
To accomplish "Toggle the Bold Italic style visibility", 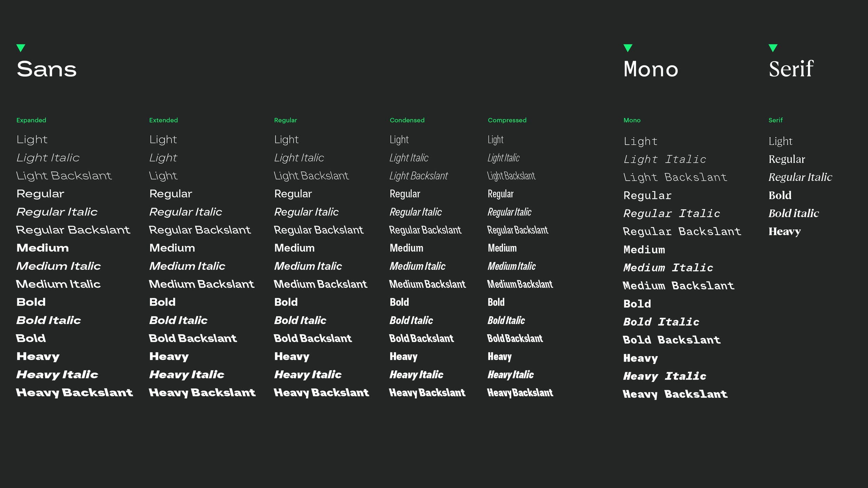I will pos(48,320).
